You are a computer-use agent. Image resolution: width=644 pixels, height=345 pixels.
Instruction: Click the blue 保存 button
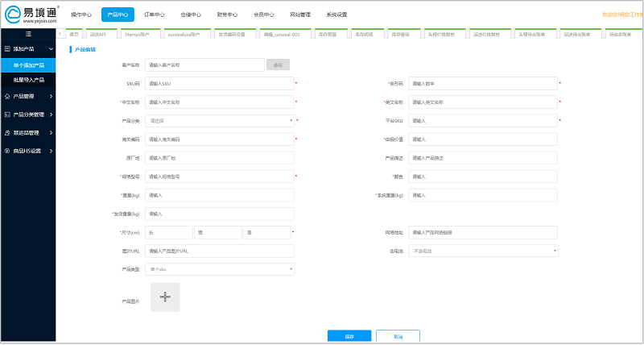click(x=349, y=336)
